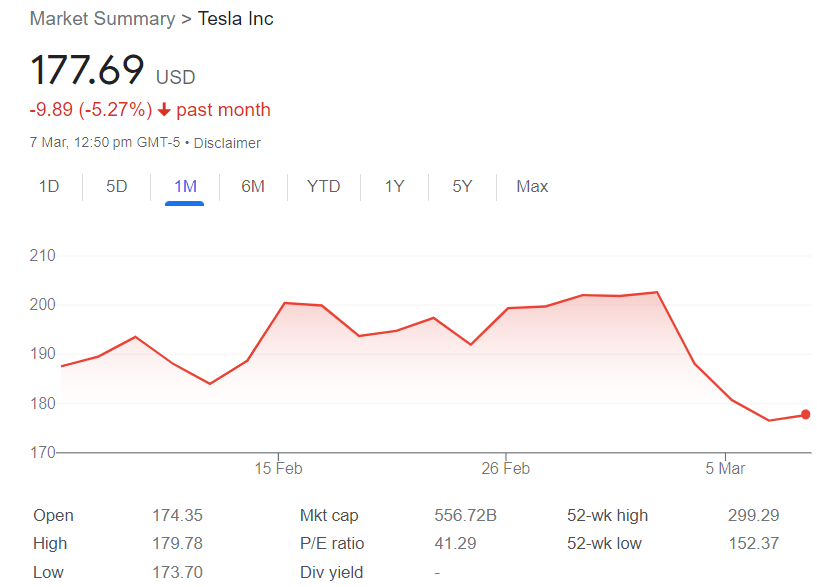Select the 1M range tab
The image size is (817, 587).
pyautogui.click(x=185, y=186)
